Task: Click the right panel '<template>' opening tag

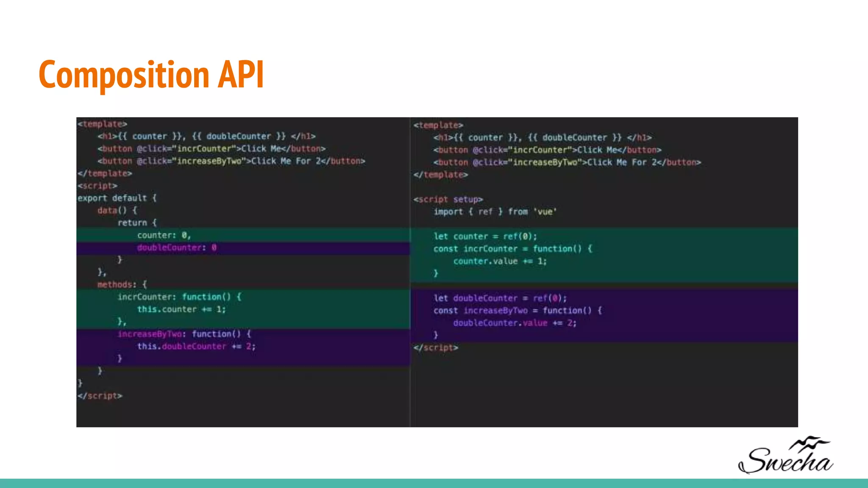Action: pos(439,125)
